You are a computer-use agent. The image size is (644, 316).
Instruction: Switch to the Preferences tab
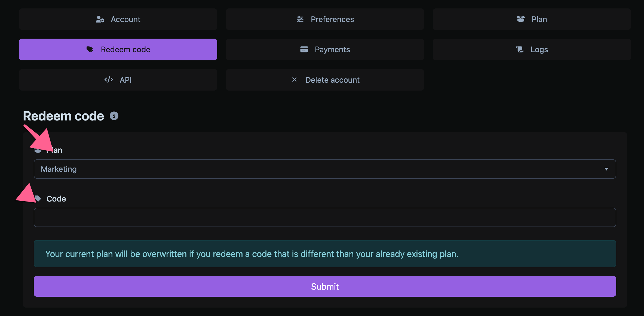[x=325, y=19]
